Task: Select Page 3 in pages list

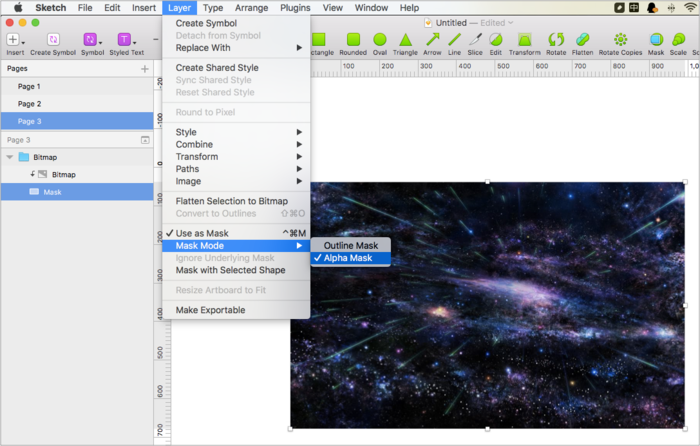Action: click(x=77, y=121)
